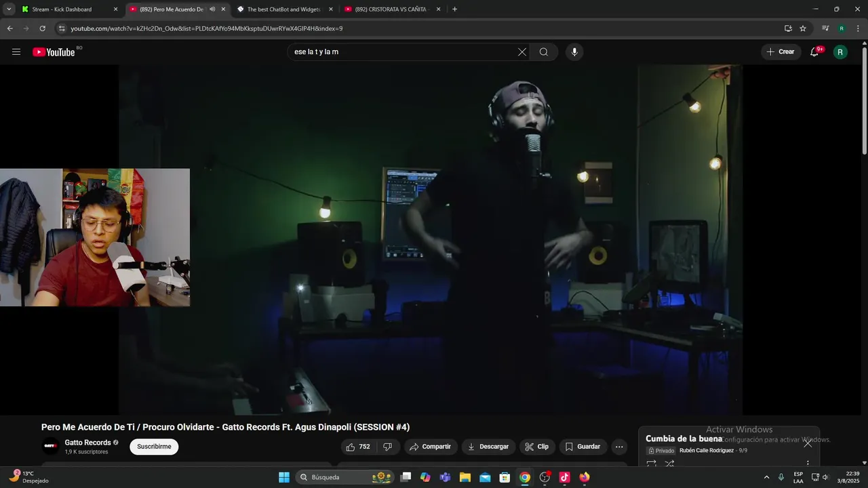Close the CRISTORATA VS CAÑITA tab

(x=438, y=9)
